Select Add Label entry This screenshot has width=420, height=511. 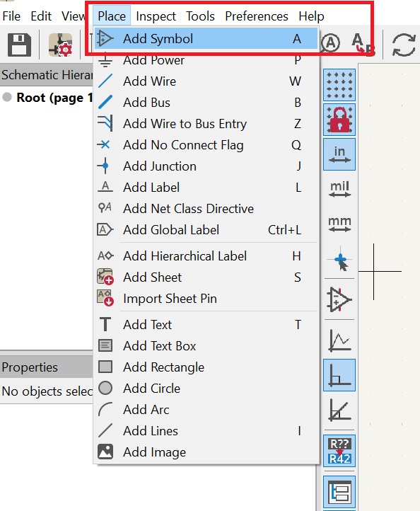[x=206, y=188]
